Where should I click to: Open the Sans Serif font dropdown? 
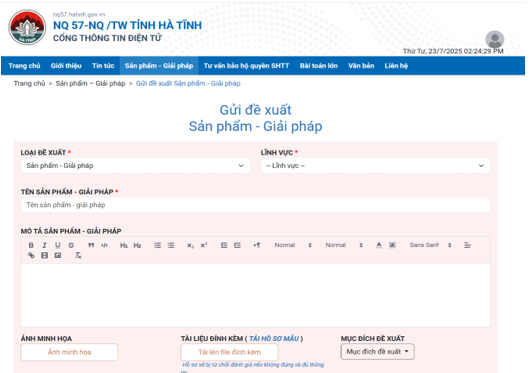tap(430, 245)
